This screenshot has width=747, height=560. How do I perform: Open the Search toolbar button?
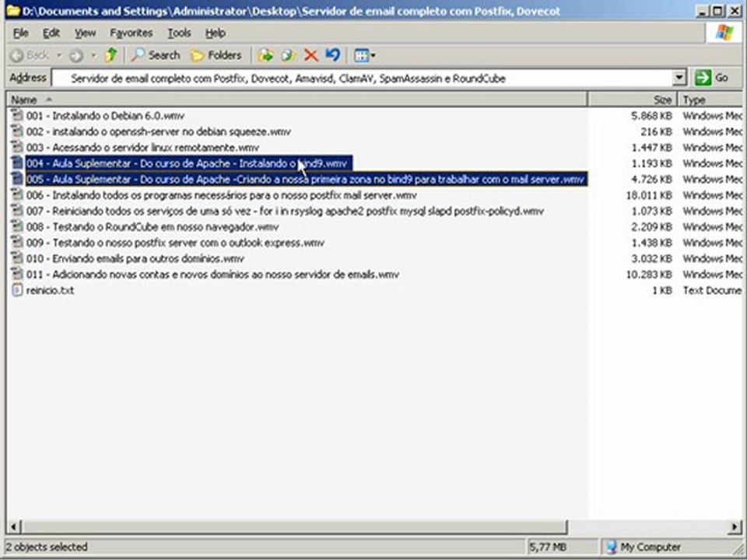point(156,55)
